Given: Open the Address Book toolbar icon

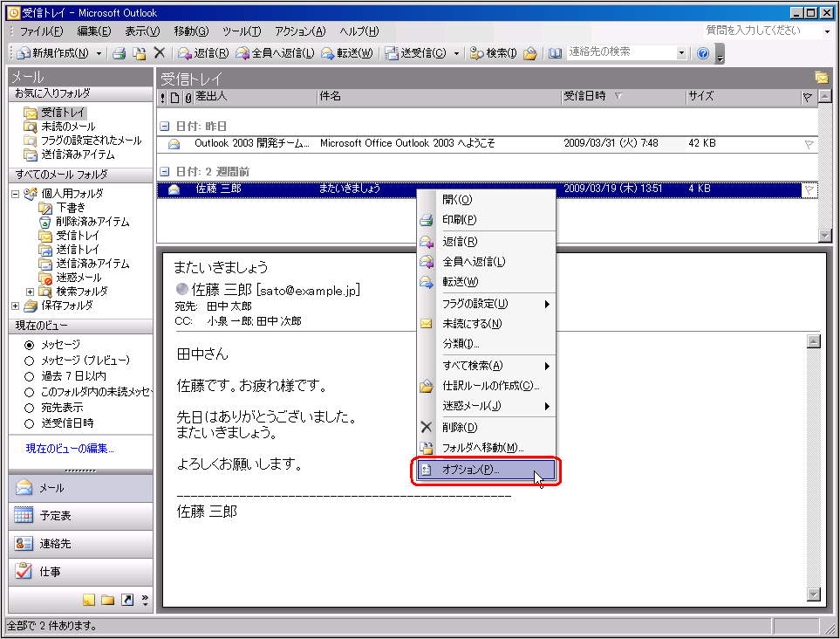Looking at the screenshot, I should coord(555,53).
